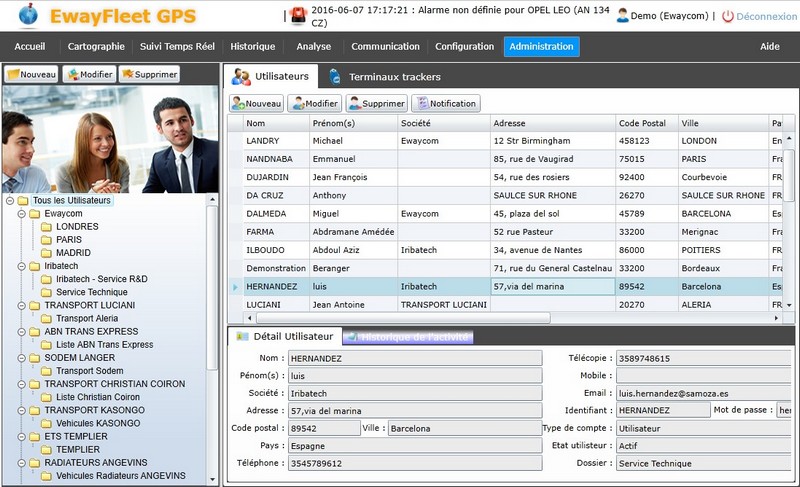
Task: Collapse the TRANSPORT LUCIANI tree node
Action: (x=21, y=305)
